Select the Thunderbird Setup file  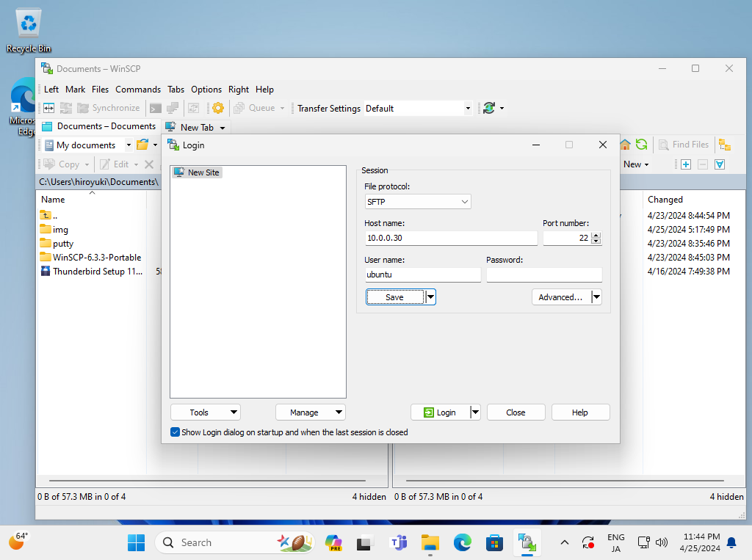(x=92, y=272)
